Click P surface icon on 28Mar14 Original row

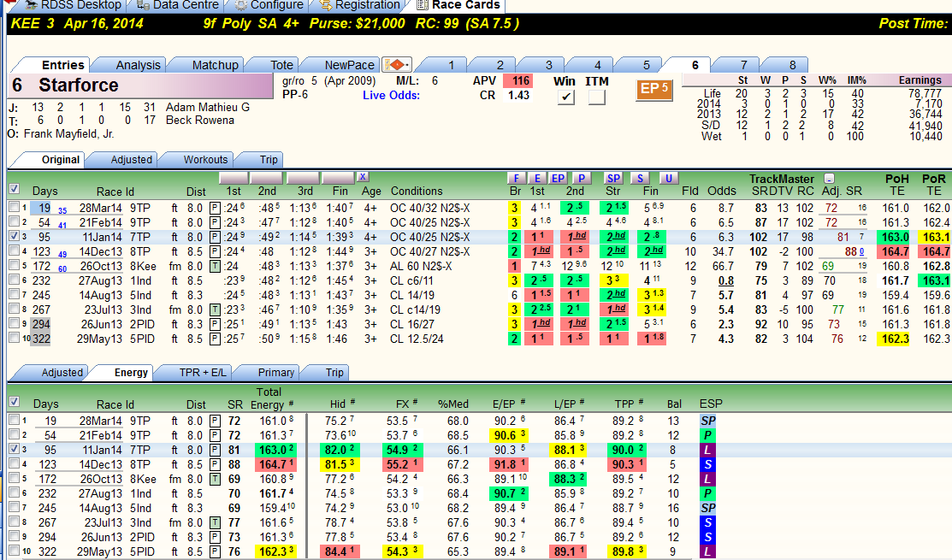coord(215,208)
